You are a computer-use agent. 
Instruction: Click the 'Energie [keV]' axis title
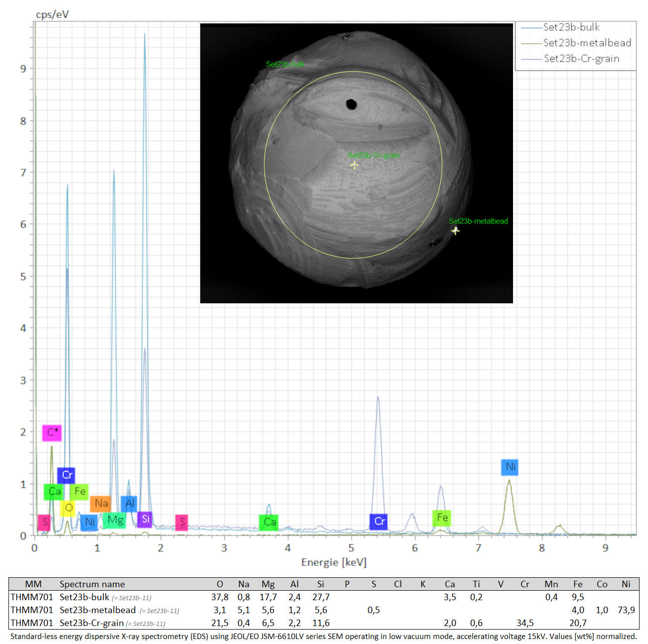coord(334,562)
